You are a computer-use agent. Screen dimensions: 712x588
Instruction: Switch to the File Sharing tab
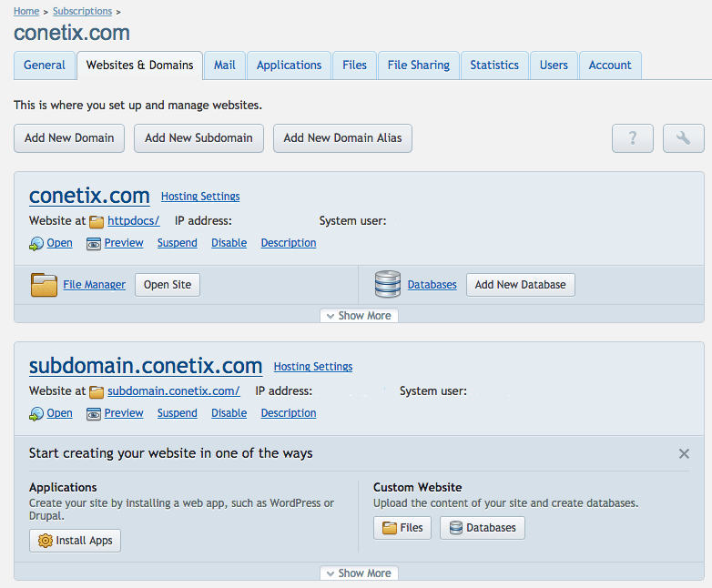coord(419,66)
